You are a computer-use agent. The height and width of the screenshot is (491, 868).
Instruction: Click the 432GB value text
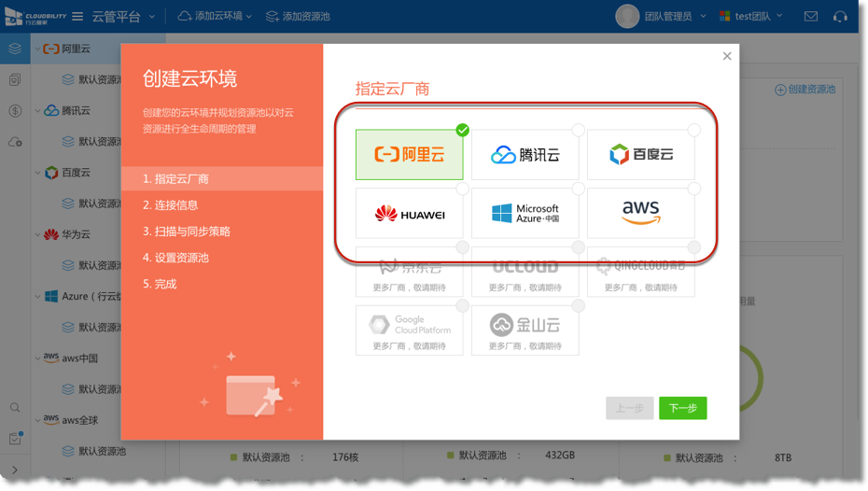[x=560, y=455]
